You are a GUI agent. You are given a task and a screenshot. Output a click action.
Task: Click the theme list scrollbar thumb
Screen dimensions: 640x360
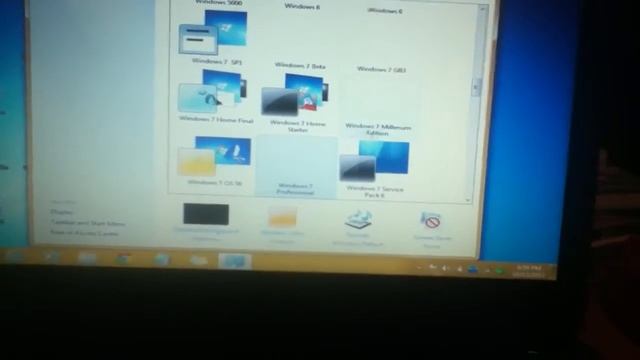point(476,87)
